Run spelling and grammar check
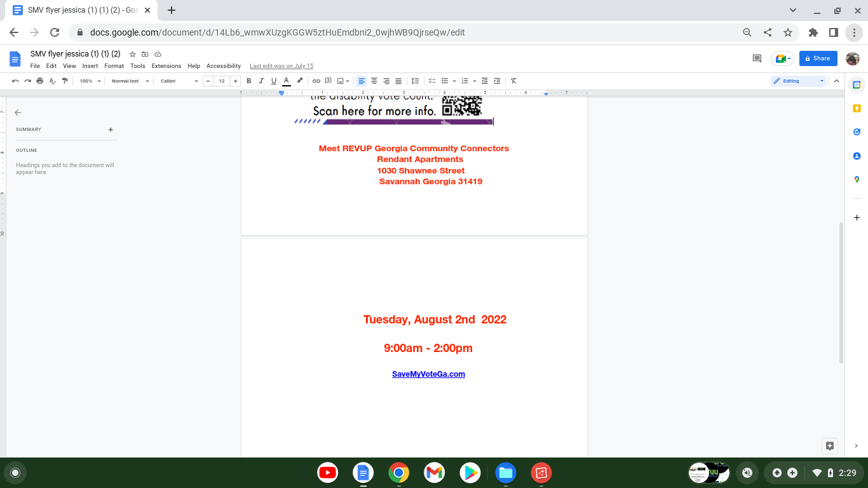This screenshot has height=488, width=868. (x=52, y=81)
